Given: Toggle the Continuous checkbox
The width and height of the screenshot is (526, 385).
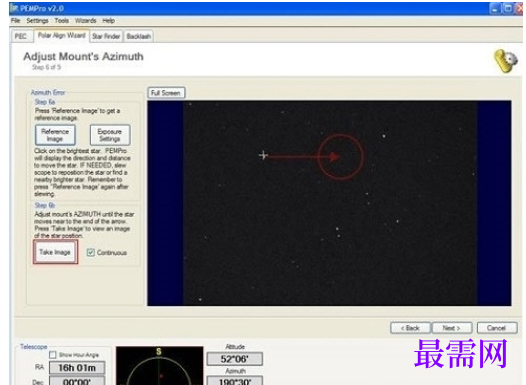Looking at the screenshot, I should click(91, 253).
